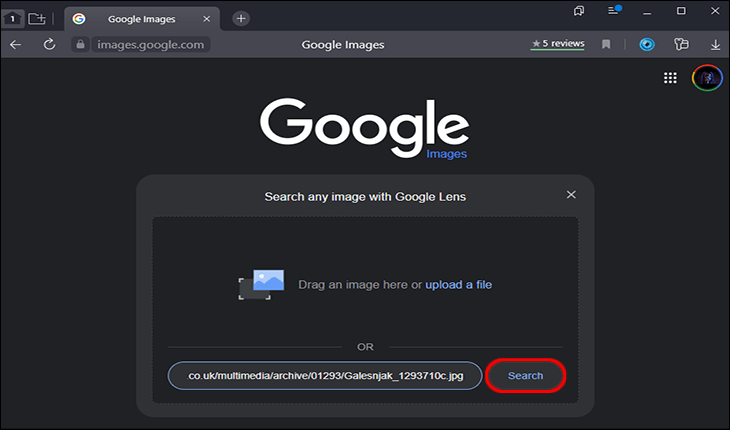The image size is (730, 430).
Task: Open a new tab group folder icon
Action: tap(37, 19)
